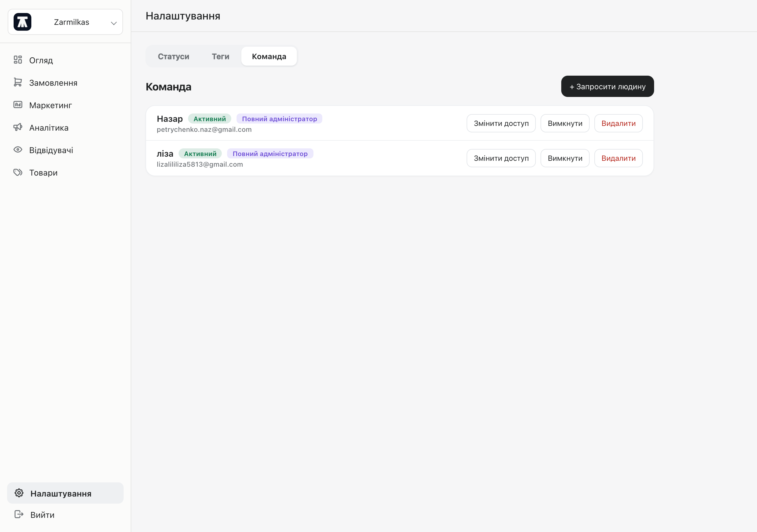Click the Активний badge for Назар
Viewport: 757px width, 532px height.
[x=209, y=119]
